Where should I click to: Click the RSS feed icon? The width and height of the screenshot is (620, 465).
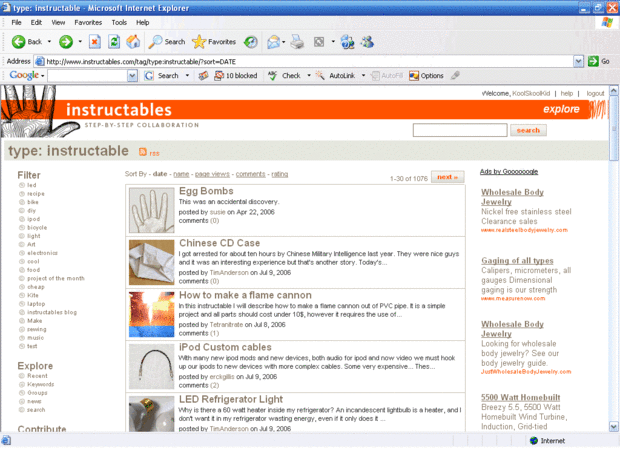(143, 152)
